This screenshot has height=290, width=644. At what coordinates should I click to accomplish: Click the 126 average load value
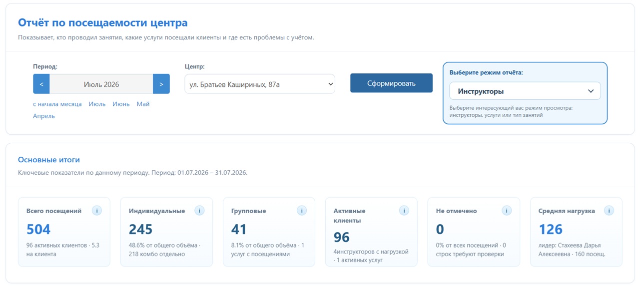coord(551,229)
